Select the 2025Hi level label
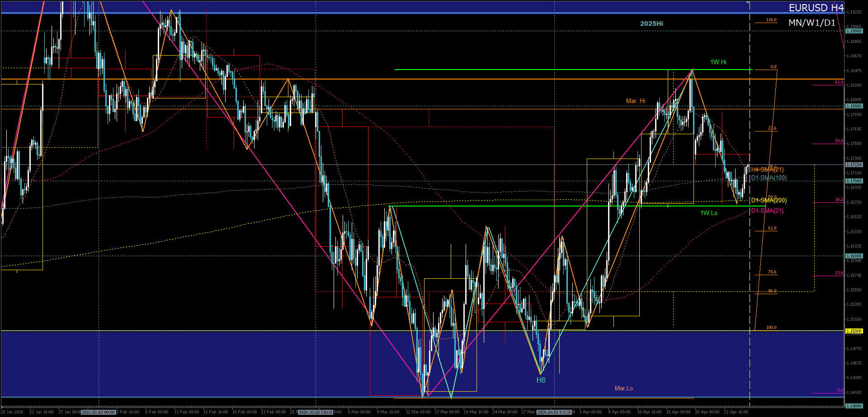Image resolution: width=868 pixels, height=417 pixels. point(651,23)
